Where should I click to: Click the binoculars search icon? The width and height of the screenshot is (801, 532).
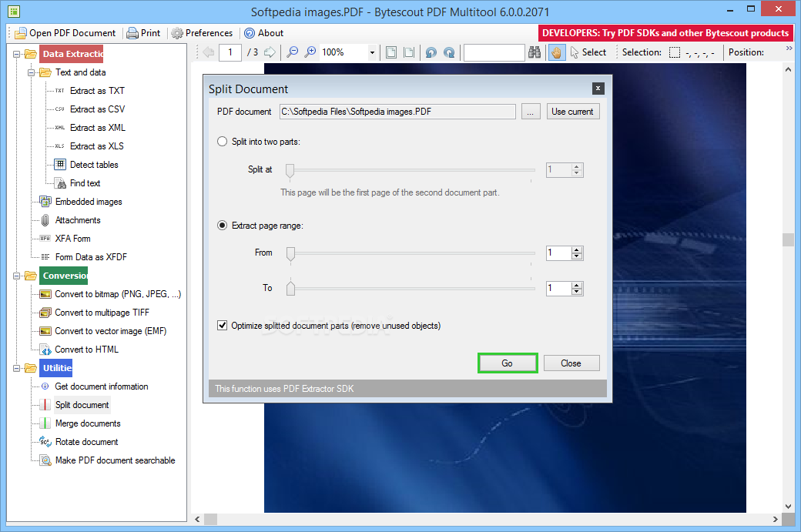[x=535, y=52]
